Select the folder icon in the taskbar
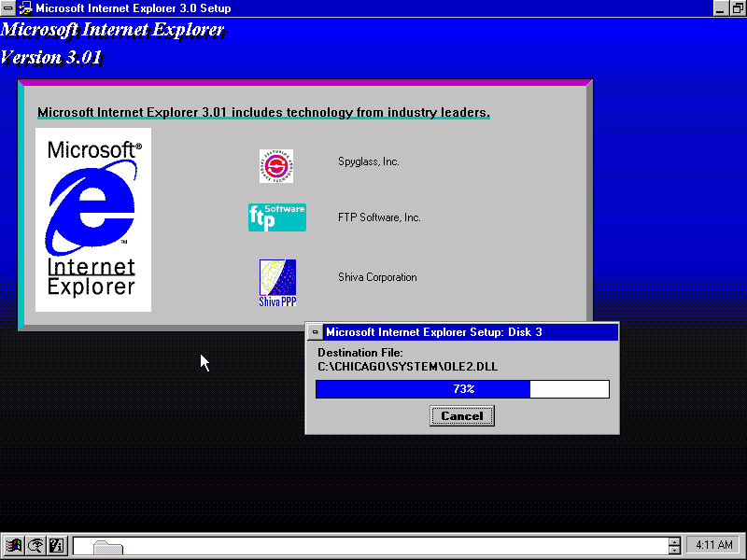This screenshot has height=560, width=747. (107, 548)
